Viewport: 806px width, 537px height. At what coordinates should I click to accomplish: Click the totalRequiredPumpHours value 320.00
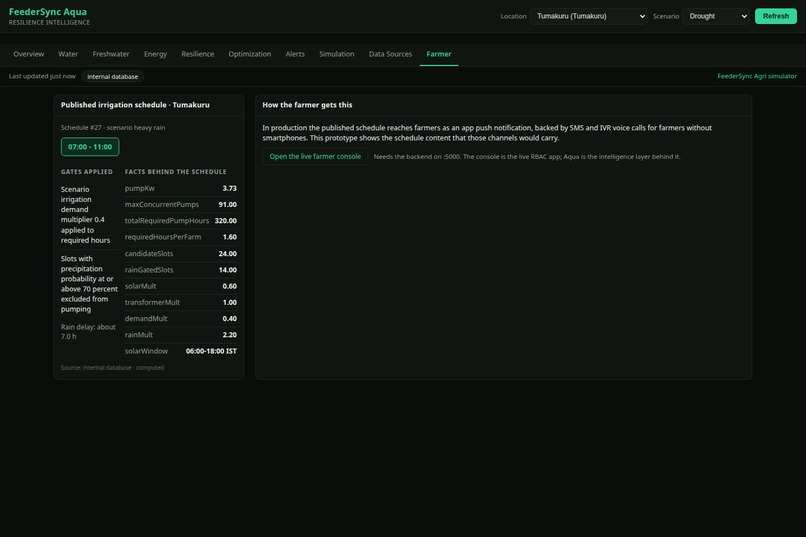click(226, 221)
